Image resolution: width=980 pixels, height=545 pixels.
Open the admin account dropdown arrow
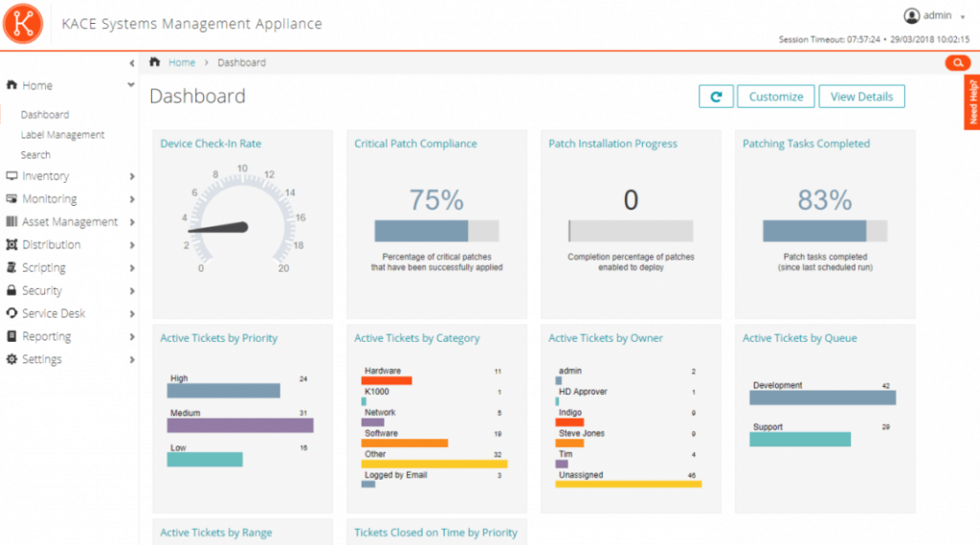[x=962, y=17]
